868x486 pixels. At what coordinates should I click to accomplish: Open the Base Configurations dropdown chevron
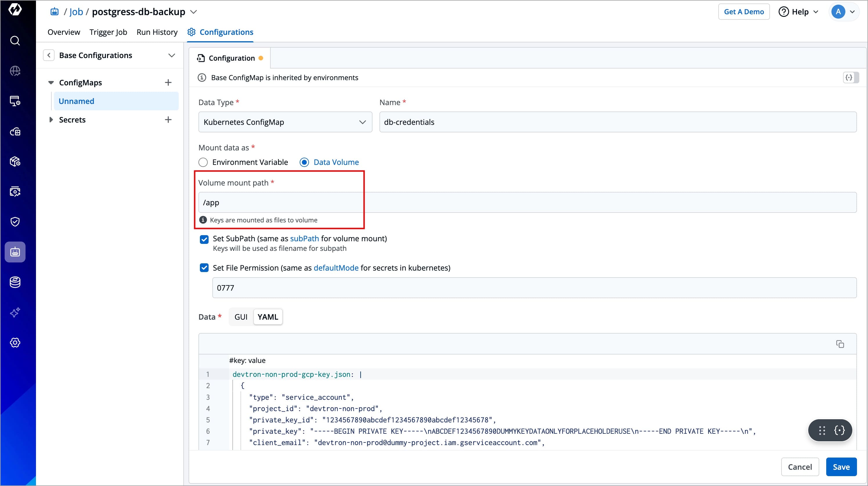(172, 55)
